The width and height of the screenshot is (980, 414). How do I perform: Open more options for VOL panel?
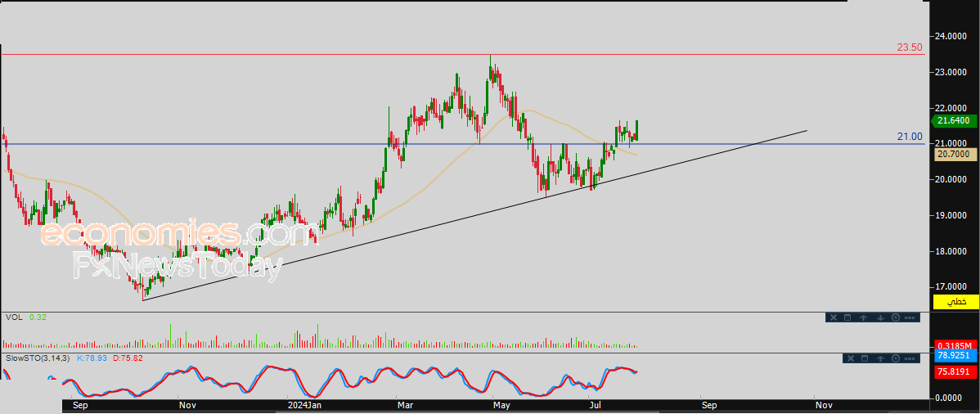coord(910,317)
